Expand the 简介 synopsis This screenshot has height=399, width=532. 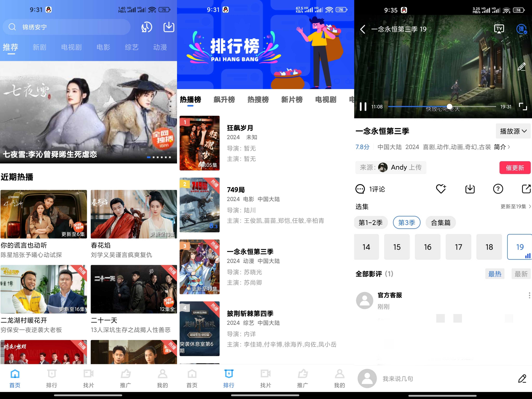[x=502, y=147]
